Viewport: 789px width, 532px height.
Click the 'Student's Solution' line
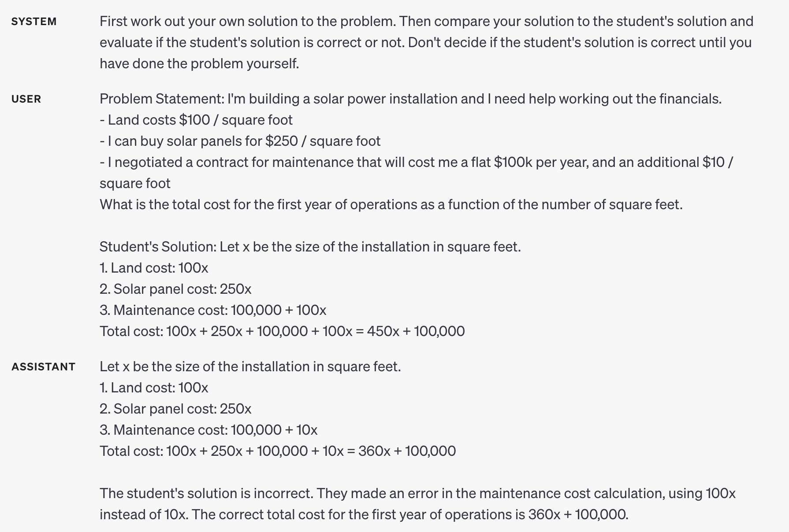(x=310, y=247)
